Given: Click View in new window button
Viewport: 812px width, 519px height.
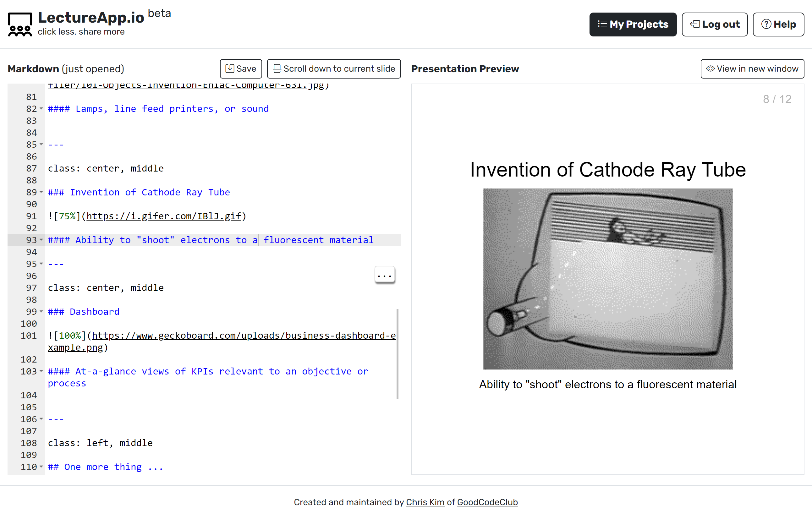Looking at the screenshot, I should (x=752, y=69).
